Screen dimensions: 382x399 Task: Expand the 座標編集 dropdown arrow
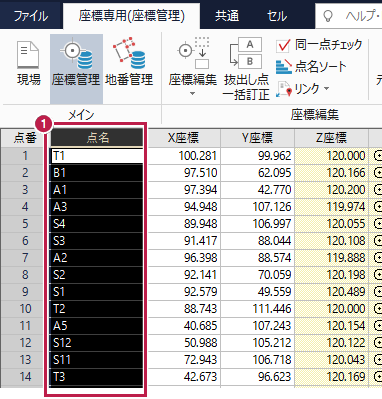coord(192,94)
